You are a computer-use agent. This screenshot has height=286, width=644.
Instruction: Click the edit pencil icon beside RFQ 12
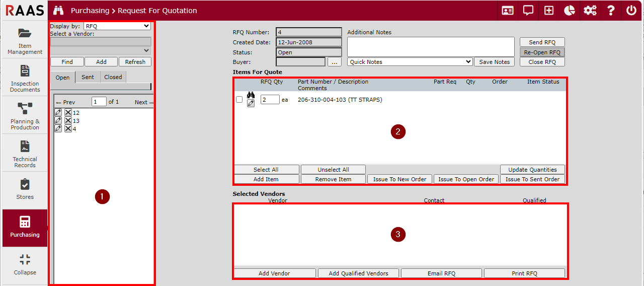click(58, 113)
